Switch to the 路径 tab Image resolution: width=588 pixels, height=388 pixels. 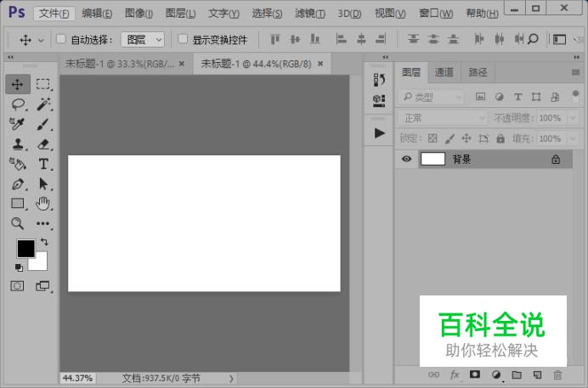point(478,72)
